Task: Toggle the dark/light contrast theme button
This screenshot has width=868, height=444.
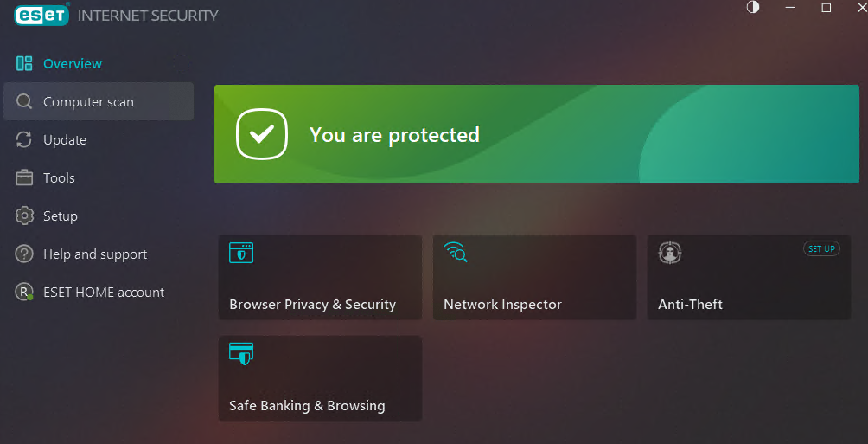Action: (x=753, y=8)
